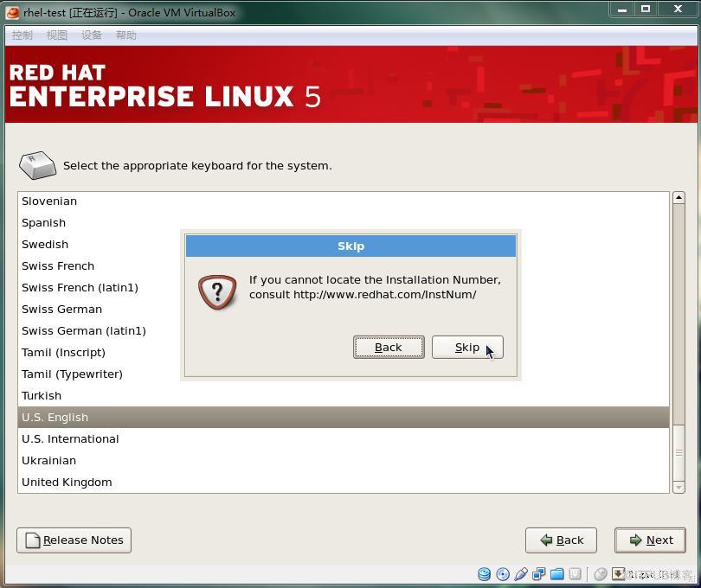This screenshot has width=701, height=588.
Task: Maximize the VirtualBox window
Action: click(646, 9)
